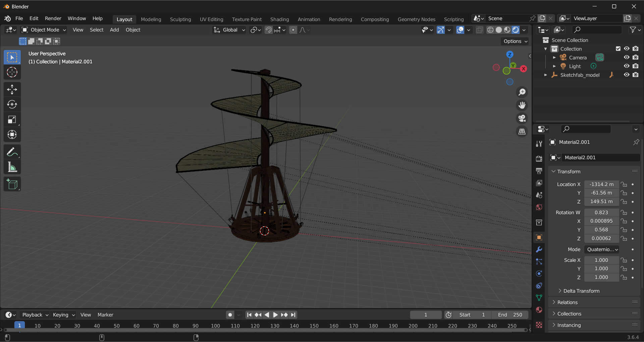Switch to the Shading workspace tab

point(279,19)
